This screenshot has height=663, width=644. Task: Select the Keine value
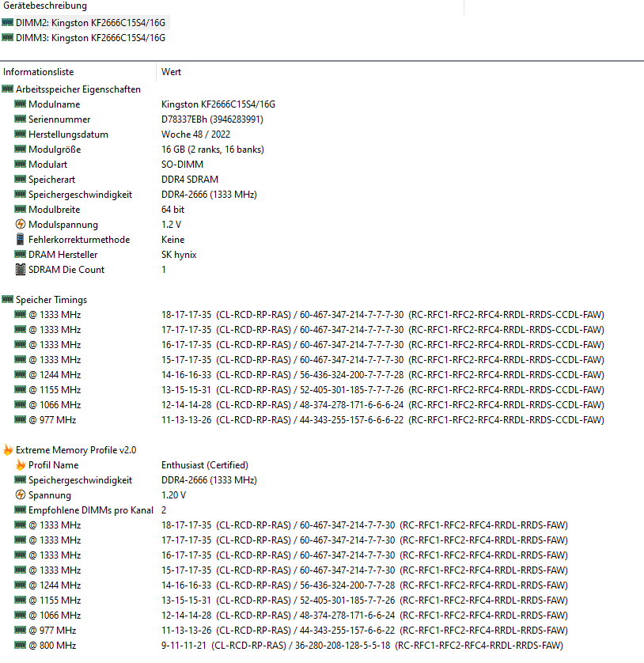[x=173, y=240]
